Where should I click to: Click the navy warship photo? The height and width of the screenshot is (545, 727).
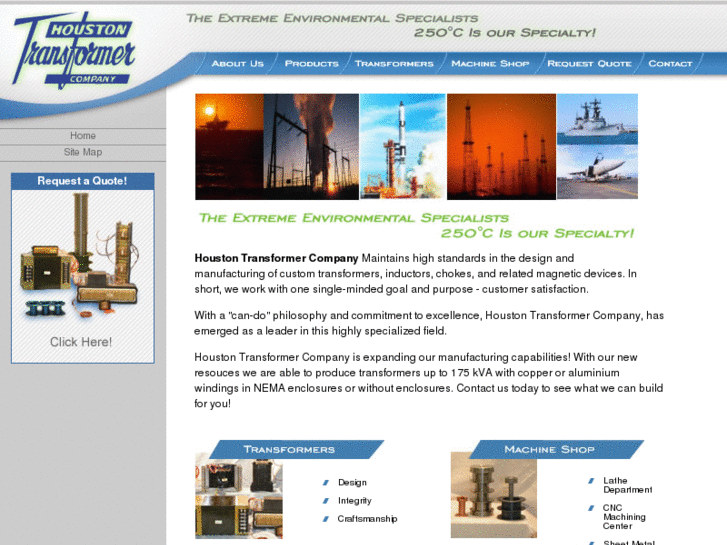click(597, 119)
